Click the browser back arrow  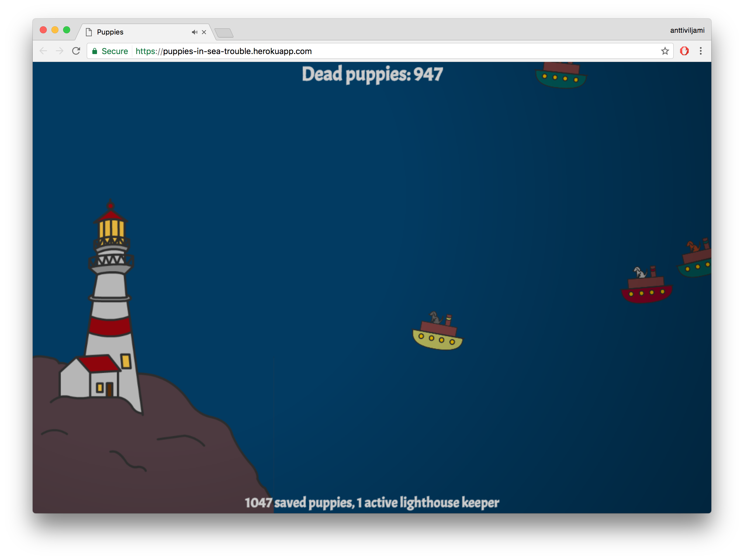[43, 51]
